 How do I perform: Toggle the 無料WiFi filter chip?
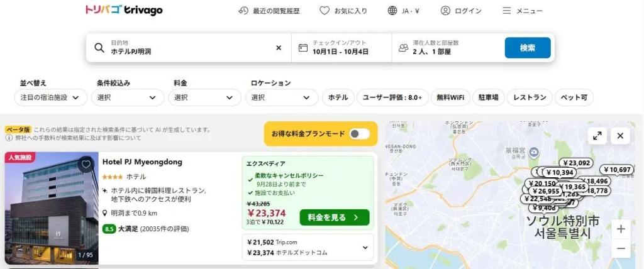tap(450, 97)
